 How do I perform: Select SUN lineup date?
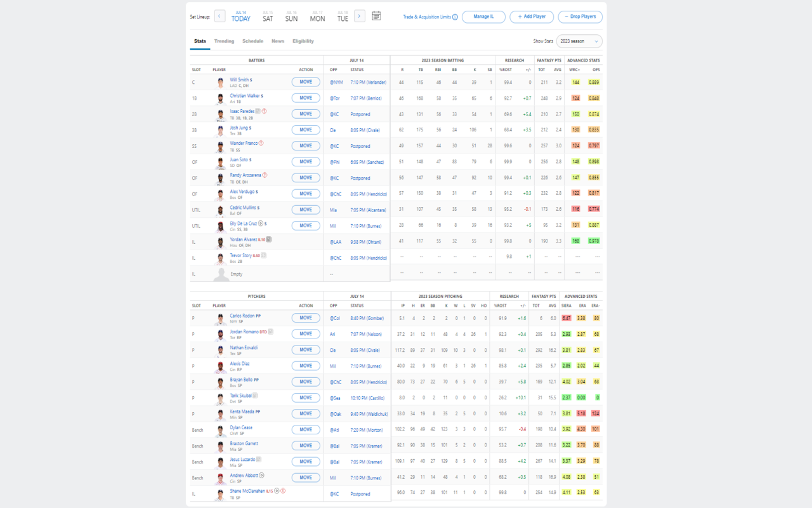tap(291, 17)
